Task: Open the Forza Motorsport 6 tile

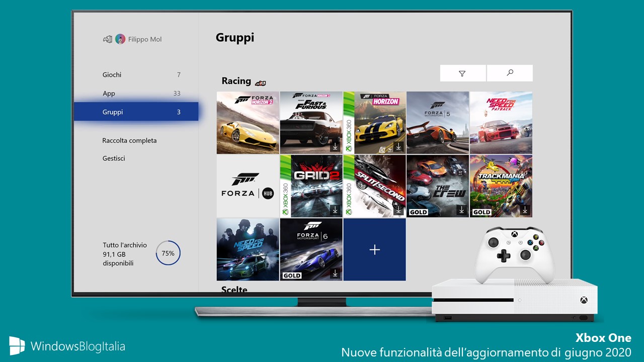Action: coord(311,249)
